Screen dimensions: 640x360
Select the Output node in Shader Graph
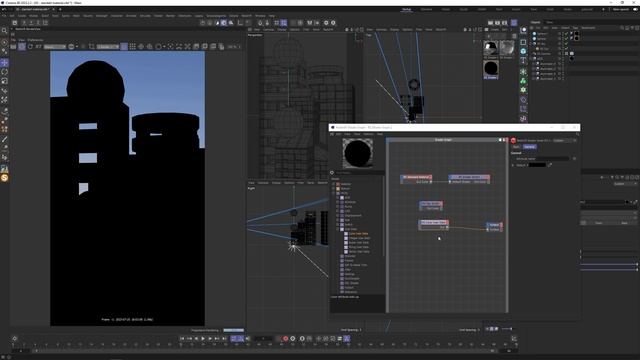pos(494,227)
